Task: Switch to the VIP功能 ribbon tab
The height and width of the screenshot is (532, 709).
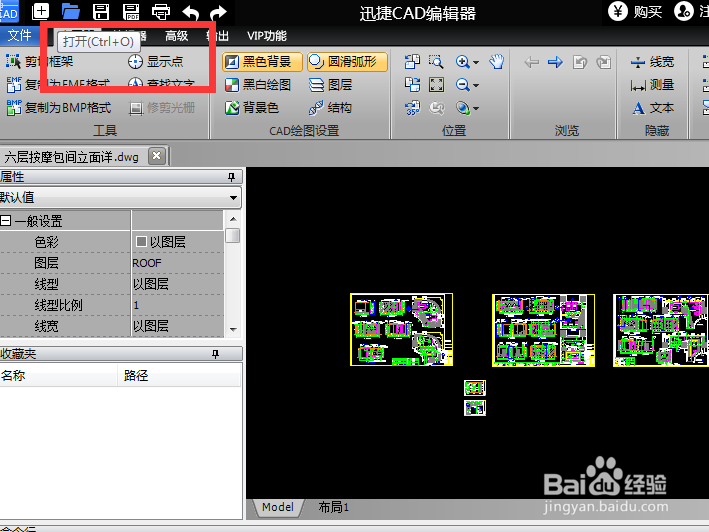Action: point(267,36)
